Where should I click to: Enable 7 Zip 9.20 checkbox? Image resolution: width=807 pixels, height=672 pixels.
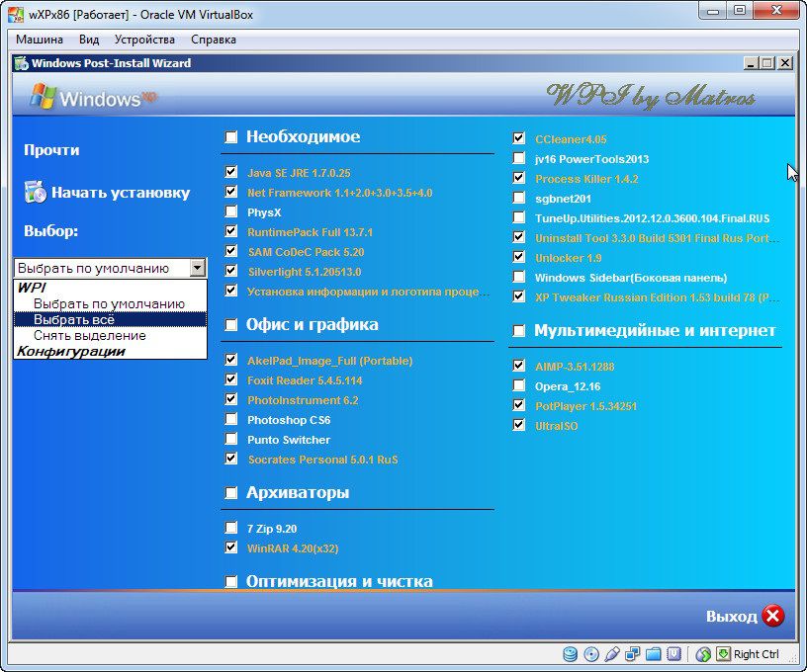coord(231,528)
